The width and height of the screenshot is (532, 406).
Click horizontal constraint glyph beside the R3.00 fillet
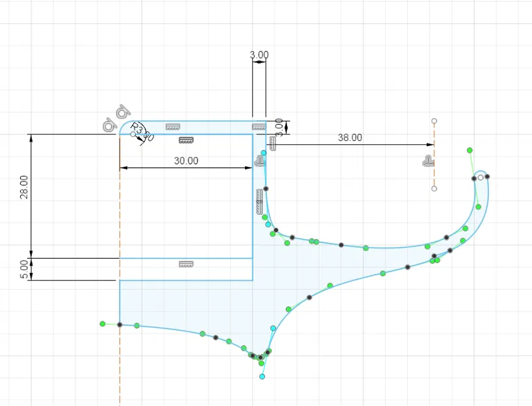click(x=173, y=127)
